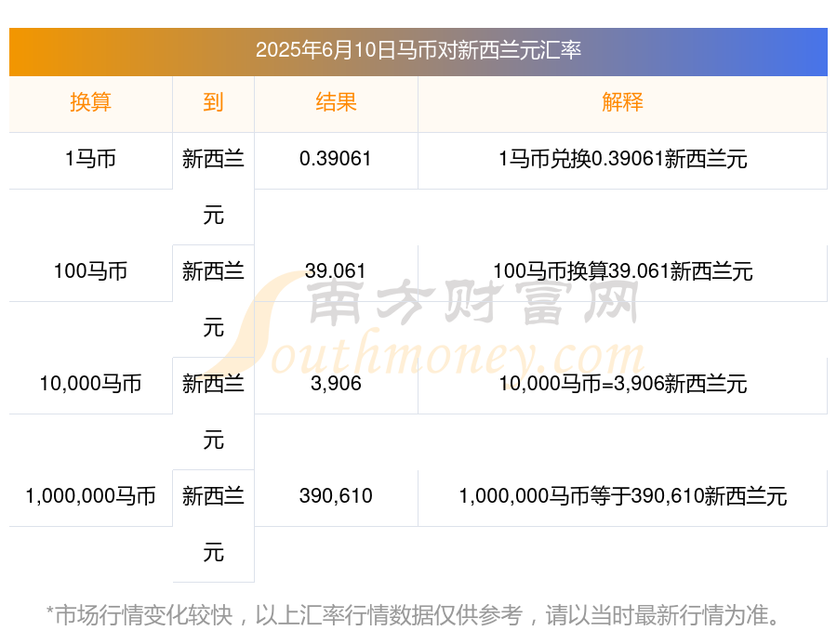
Task: Click '新西兰元' in the 1马币 row
Action: click(213, 188)
